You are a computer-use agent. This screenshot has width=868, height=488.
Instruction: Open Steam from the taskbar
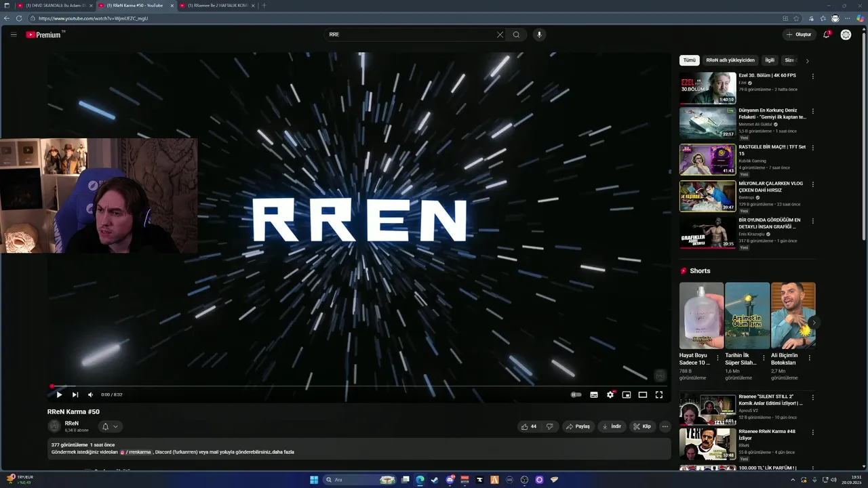pyautogui.click(x=435, y=480)
